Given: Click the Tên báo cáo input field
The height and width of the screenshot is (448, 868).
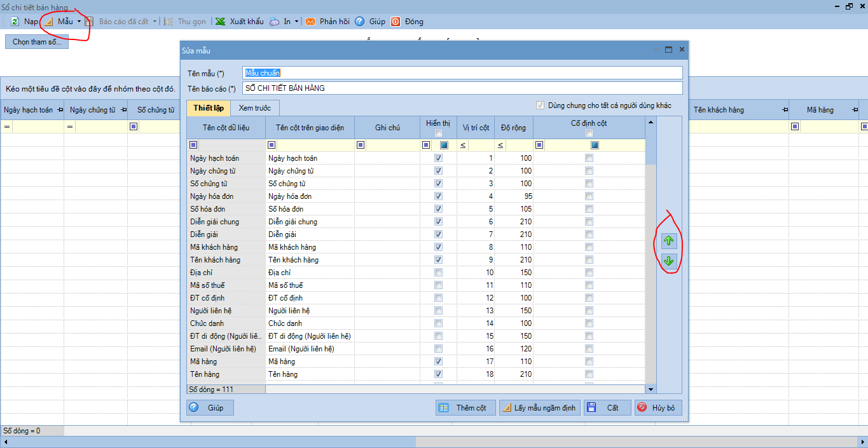Looking at the screenshot, I should 462,88.
